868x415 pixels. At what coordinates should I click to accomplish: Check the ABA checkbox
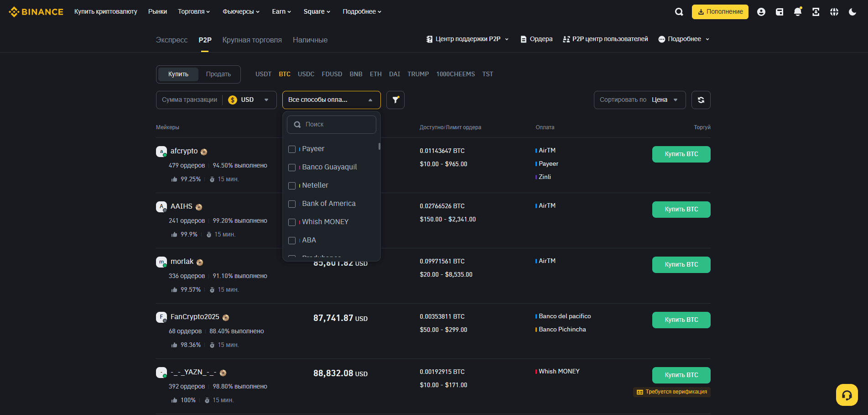[x=292, y=241]
